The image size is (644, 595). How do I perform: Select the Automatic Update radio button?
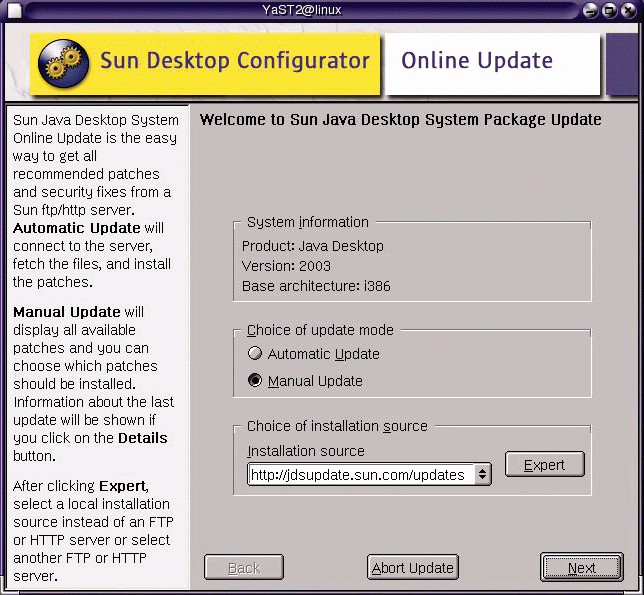tap(255, 354)
